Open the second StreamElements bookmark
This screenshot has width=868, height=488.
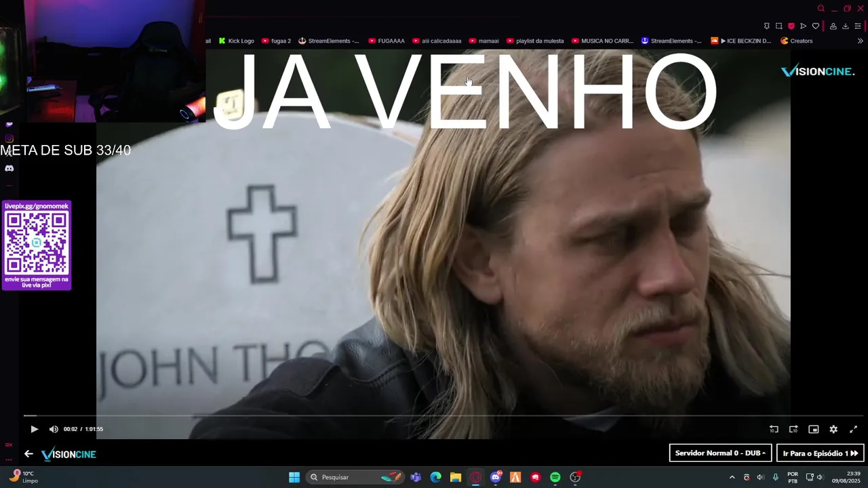click(x=671, y=41)
